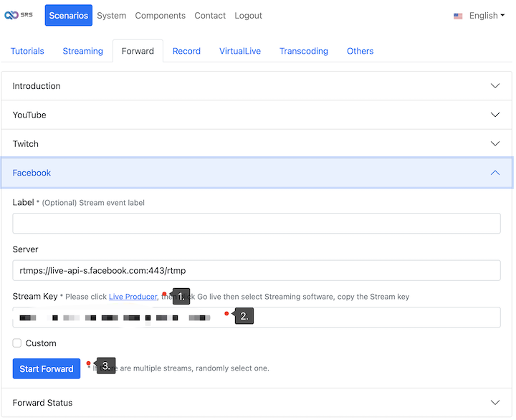The width and height of the screenshot is (516, 420).
Task: Switch to the Others tab
Action: [360, 51]
